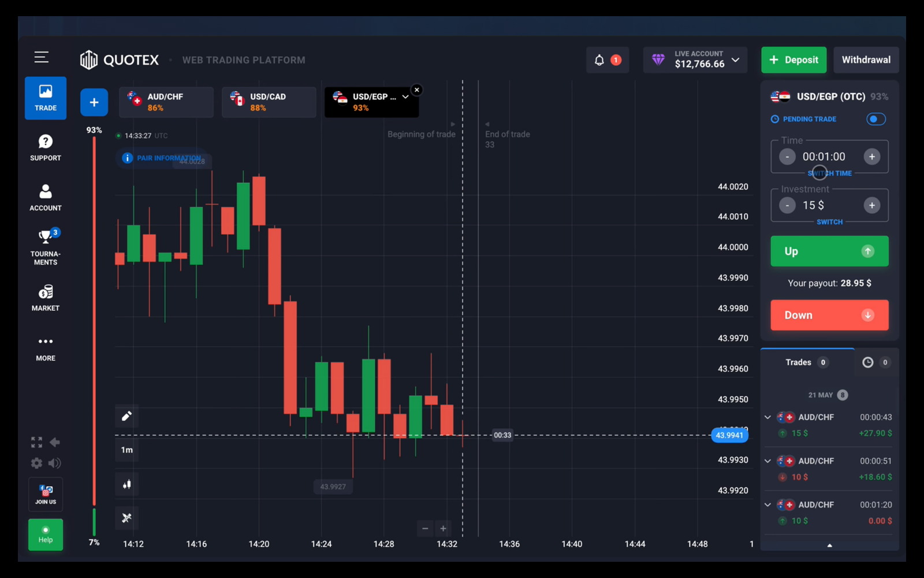Open the Withdrawal page
Viewport: 924px width, 578px height.
click(866, 60)
